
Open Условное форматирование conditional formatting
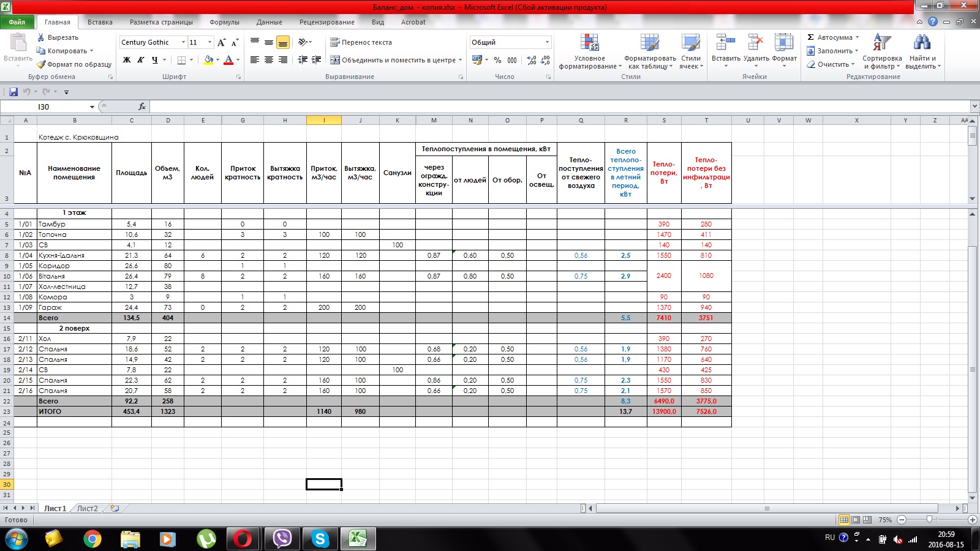click(x=590, y=51)
